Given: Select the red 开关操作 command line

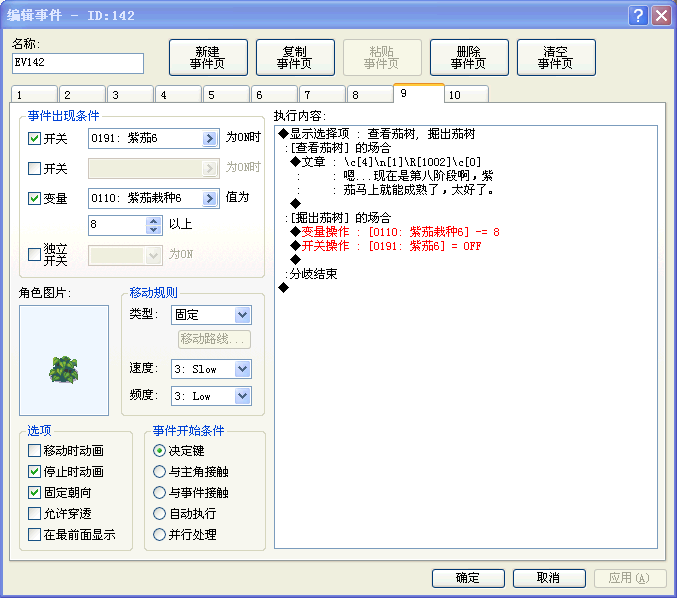Looking at the screenshot, I should click(386, 246).
